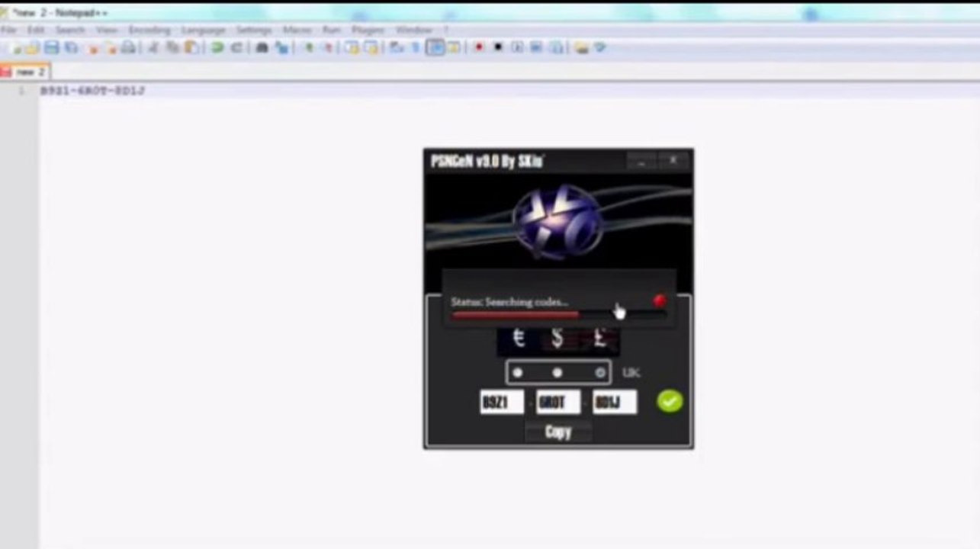Image resolution: width=980 pixels, height=549 pixels.
Task: Click the Save Recorded Macro icon
Action: point(557,47)
